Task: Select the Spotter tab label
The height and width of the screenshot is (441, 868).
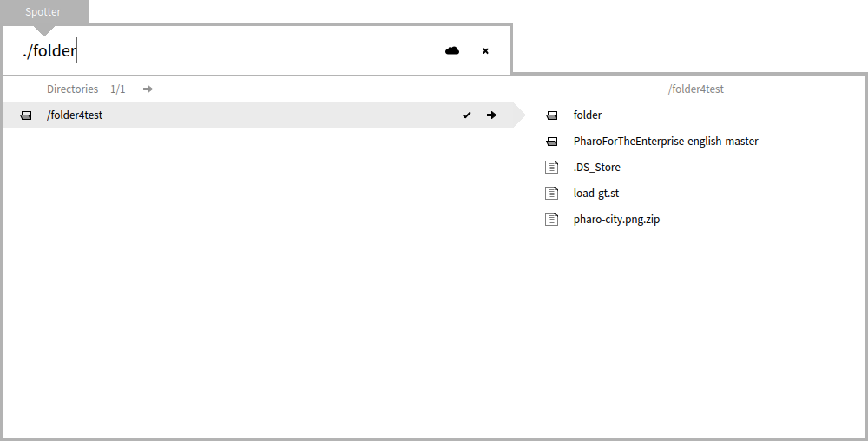Action: click(x=43, y=11)
